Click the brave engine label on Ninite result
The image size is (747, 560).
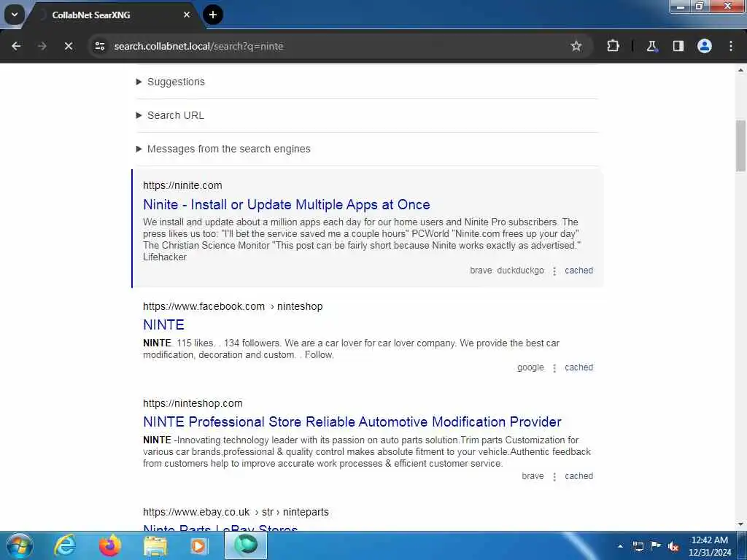pos(481,271)
